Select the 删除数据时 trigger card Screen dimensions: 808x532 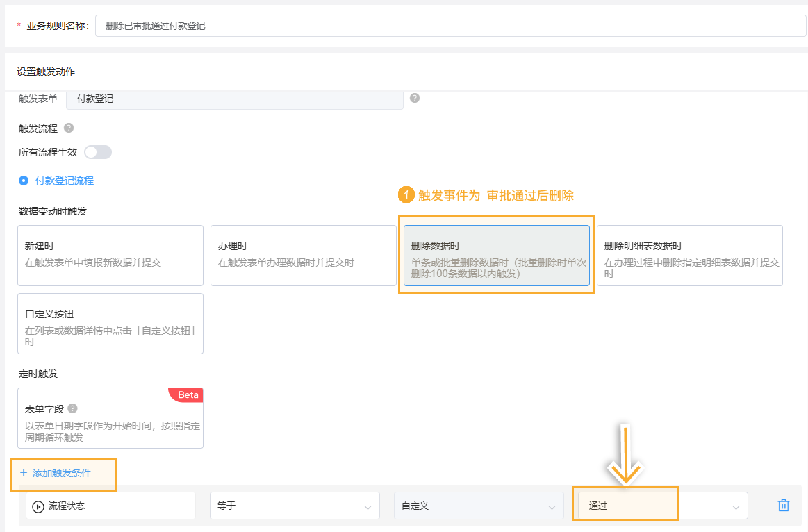496,255
